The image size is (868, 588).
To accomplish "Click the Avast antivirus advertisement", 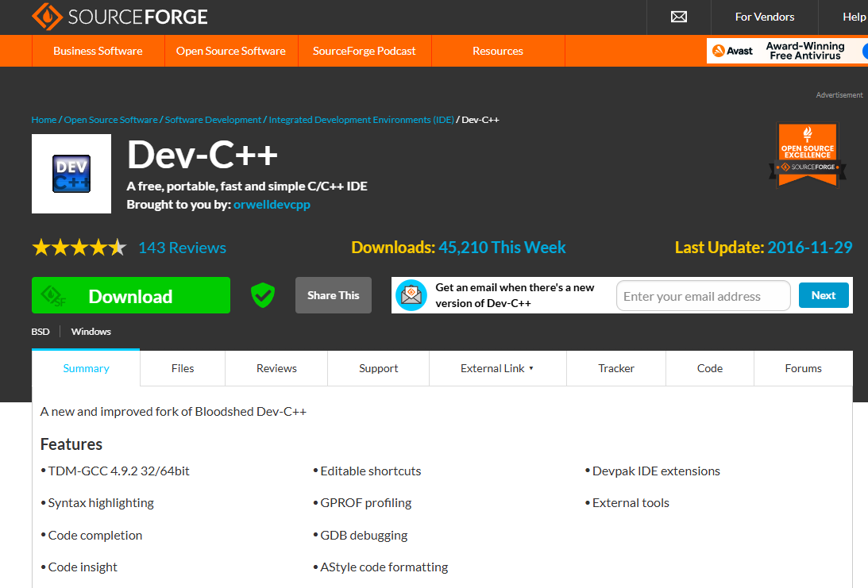I will click(x=787, y=51).
